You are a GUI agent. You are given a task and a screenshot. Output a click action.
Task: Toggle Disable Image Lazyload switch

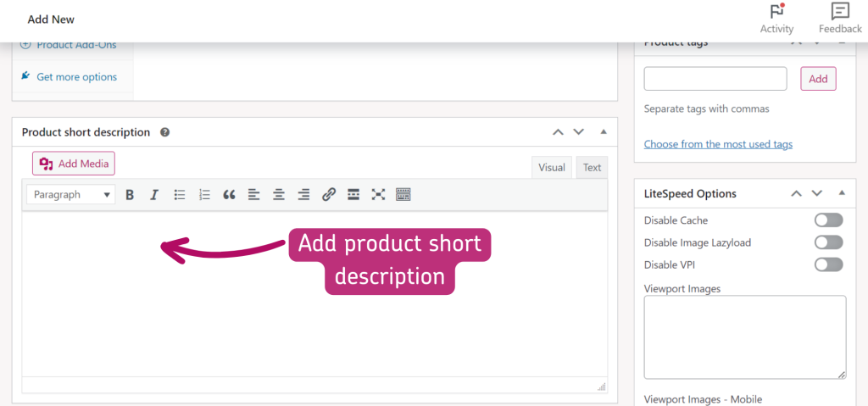(x=828, y=242)
